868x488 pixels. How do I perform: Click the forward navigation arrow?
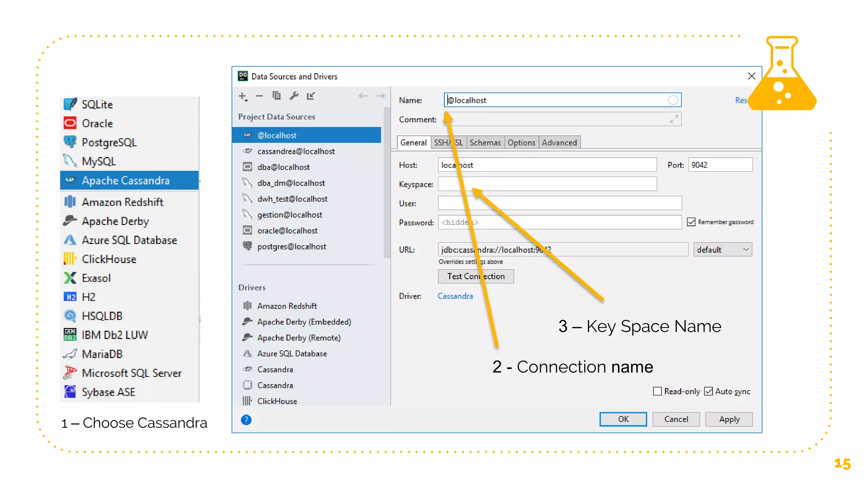[x=381, y=96]
